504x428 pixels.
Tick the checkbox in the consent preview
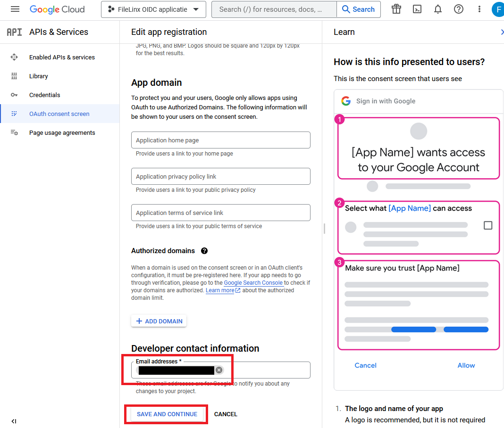pos(488,225)
